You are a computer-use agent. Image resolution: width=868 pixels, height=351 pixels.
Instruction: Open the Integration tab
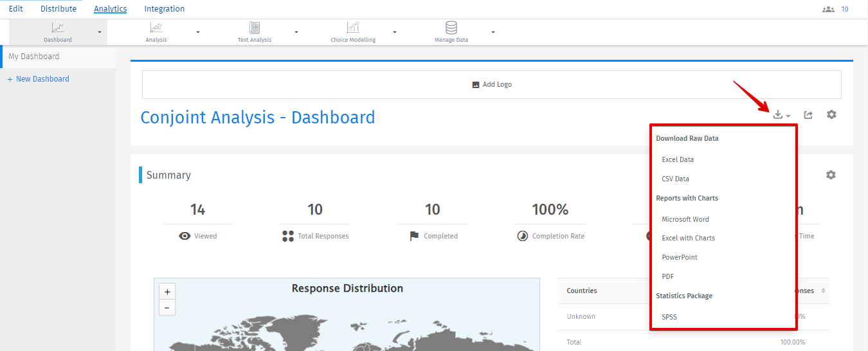164,9
